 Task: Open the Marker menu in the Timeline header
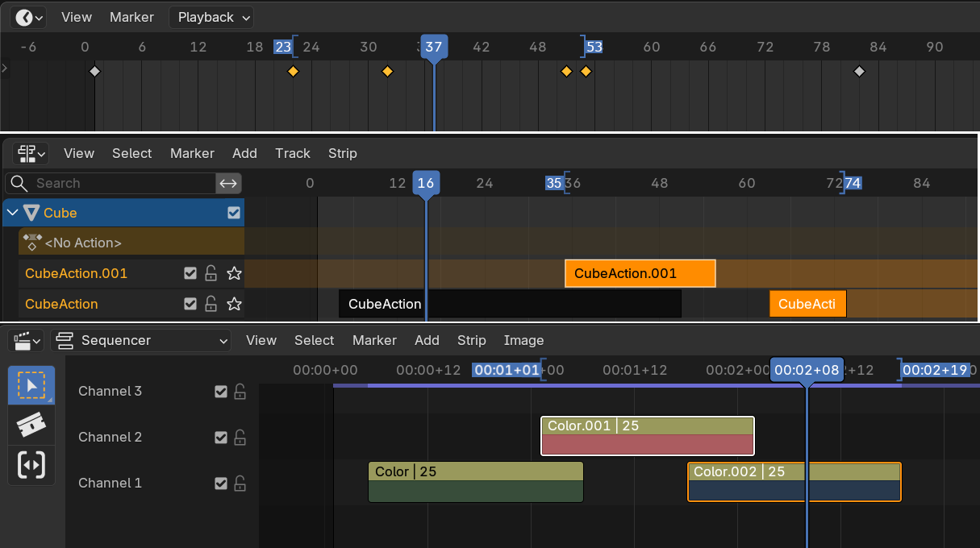pyautogui.click(x=131, y=17)
